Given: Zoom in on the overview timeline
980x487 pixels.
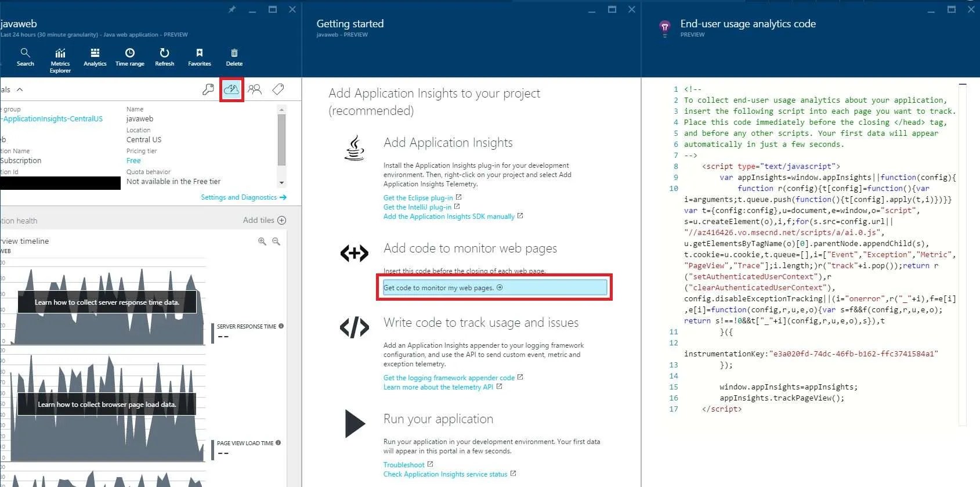Looking at the screenshot, I should point(262,241).
